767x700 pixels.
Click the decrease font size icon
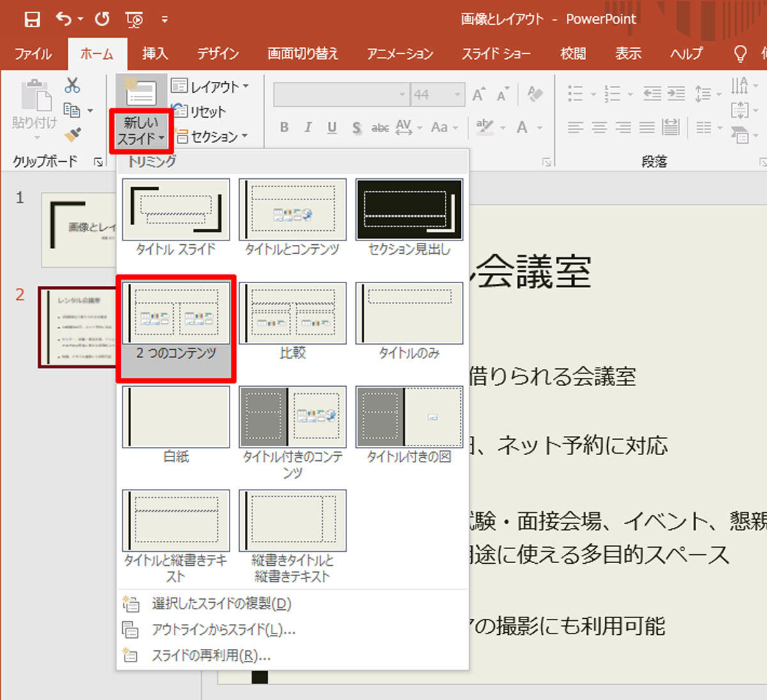click(503, 95)
